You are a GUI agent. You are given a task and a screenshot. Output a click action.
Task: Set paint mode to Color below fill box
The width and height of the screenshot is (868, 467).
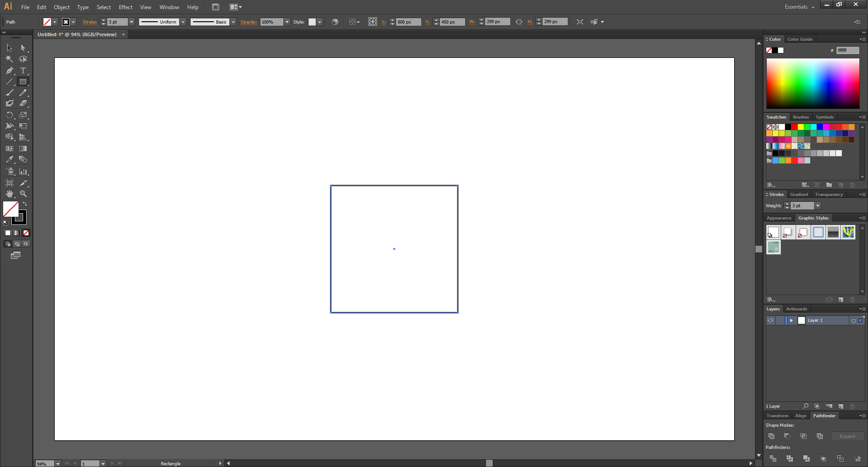[8, 233]
